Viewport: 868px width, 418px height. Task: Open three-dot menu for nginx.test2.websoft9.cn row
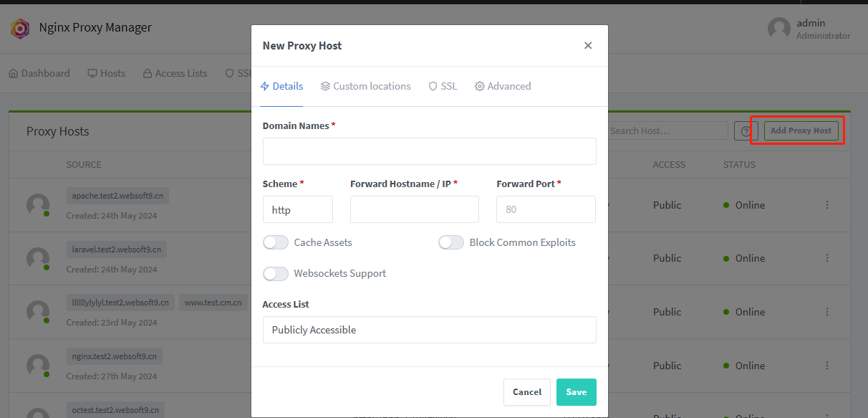click(827, 366)
